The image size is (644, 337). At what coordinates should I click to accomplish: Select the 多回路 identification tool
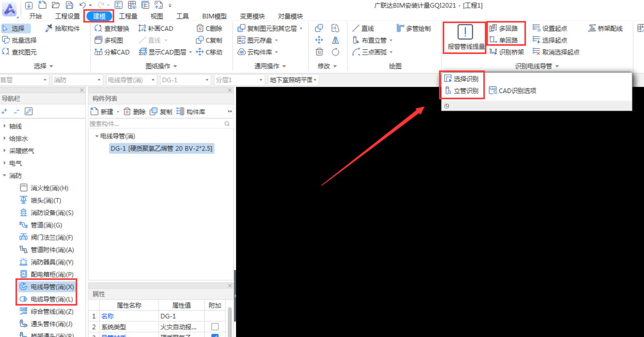click(504, 28)
